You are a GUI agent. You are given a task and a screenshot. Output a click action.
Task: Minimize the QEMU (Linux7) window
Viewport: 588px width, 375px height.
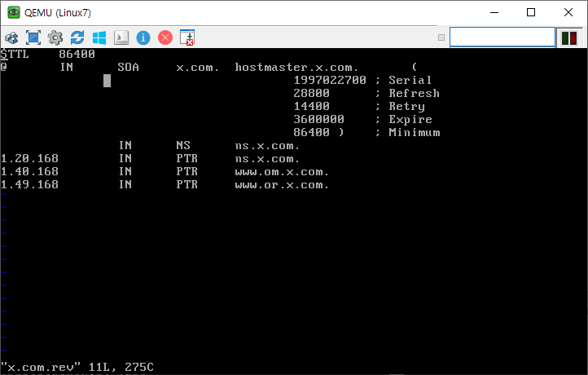click(494, 12)
